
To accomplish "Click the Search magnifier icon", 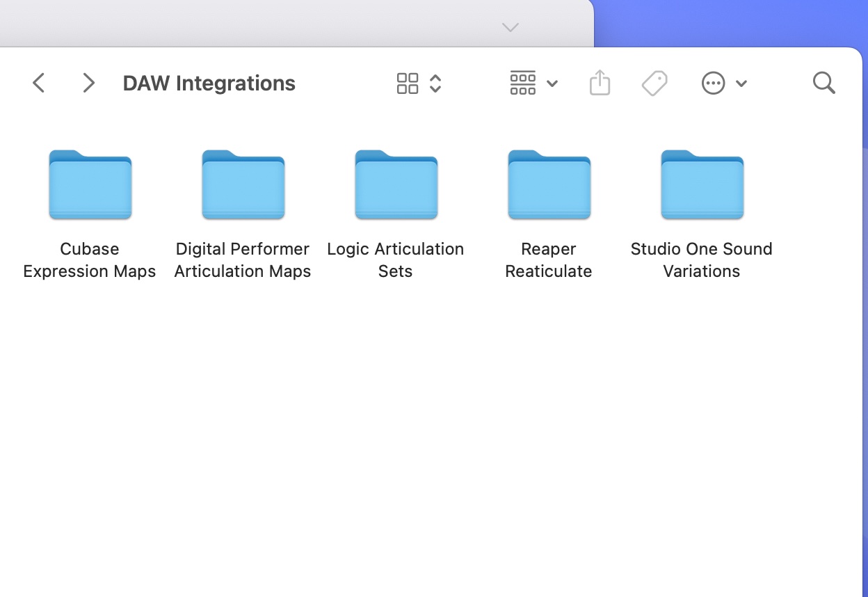I will click(x=823, y=83).
